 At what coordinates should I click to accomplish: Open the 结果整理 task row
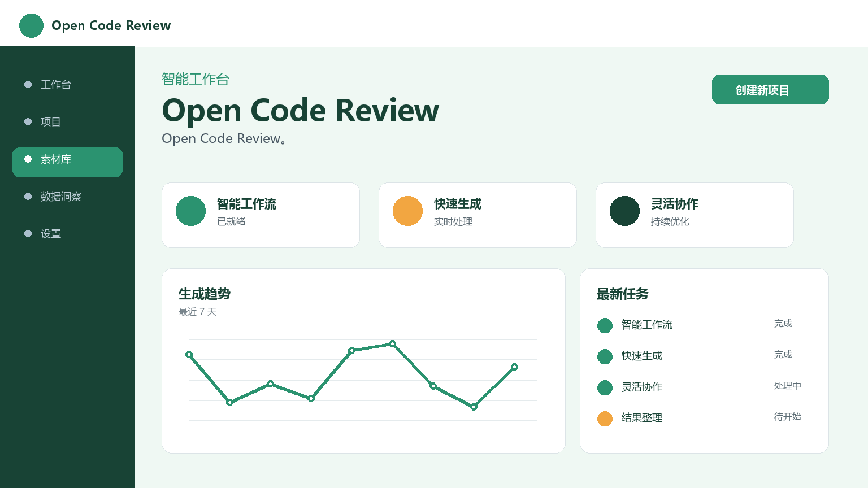tap(704, 419)
